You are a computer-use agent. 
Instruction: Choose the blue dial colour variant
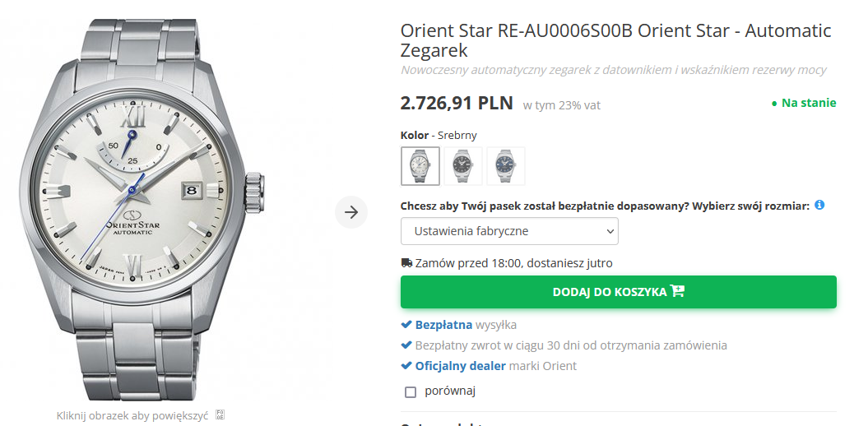click(506, 166)
